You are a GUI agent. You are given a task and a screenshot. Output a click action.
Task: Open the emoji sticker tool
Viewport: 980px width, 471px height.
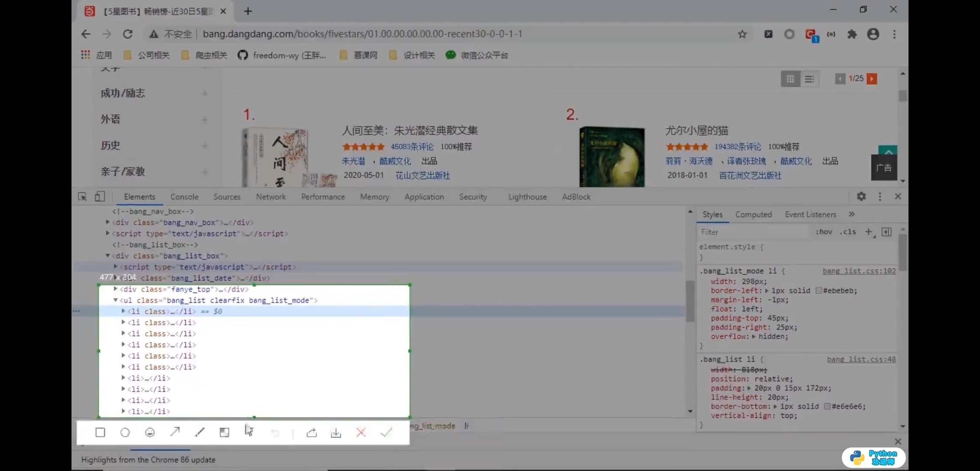pos(150,432)
